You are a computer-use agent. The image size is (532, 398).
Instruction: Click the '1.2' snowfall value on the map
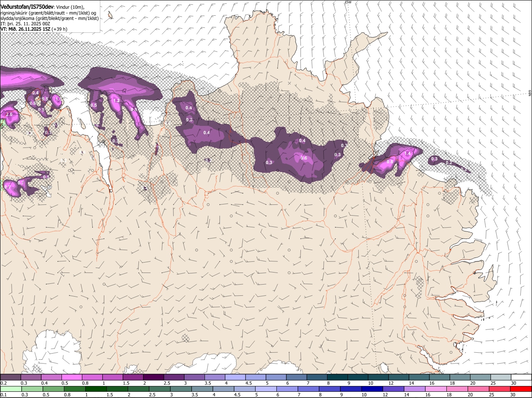coord(116,101)
